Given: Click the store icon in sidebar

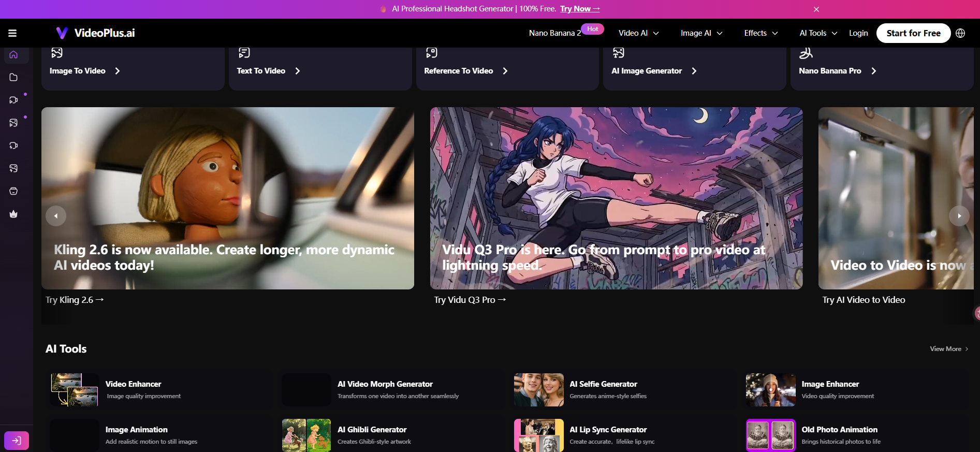Looking at the screenshot, I should click(14, 191).
